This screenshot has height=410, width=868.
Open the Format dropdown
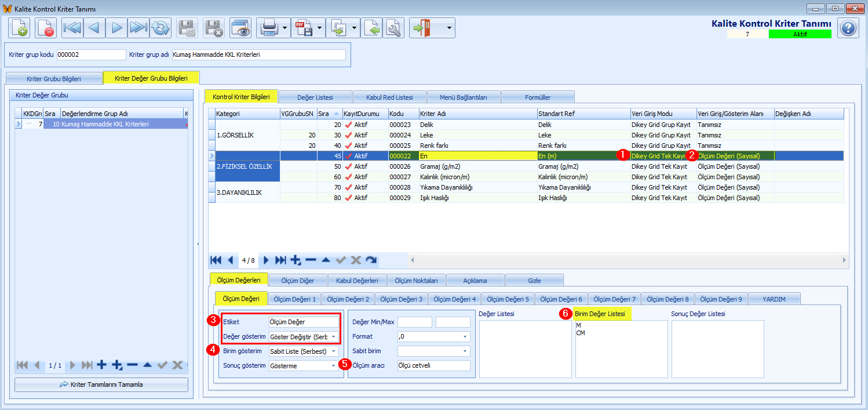pos(465,336)
